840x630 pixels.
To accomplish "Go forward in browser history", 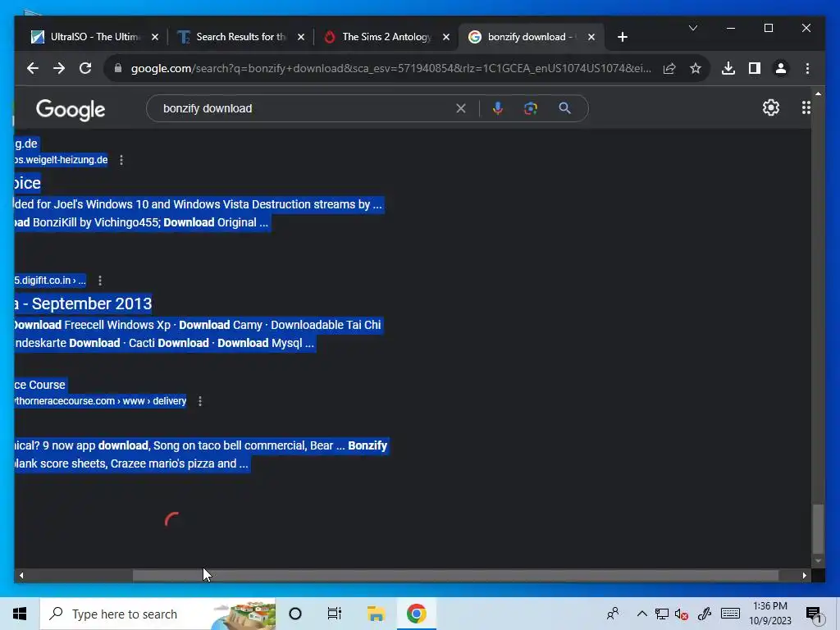I will pyautogui.click(x=59, y=68).
